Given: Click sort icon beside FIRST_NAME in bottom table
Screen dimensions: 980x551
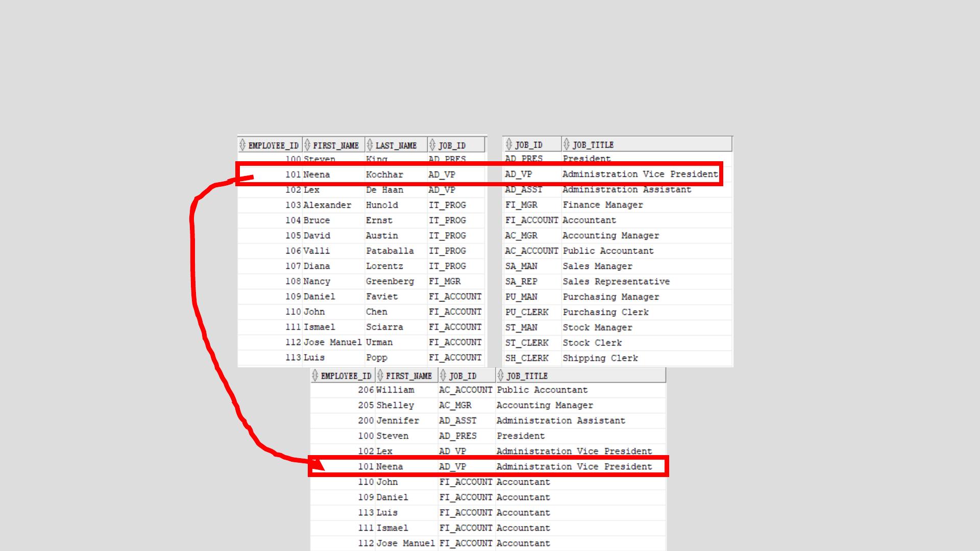Looking at the screenshot, I should 380,376.
